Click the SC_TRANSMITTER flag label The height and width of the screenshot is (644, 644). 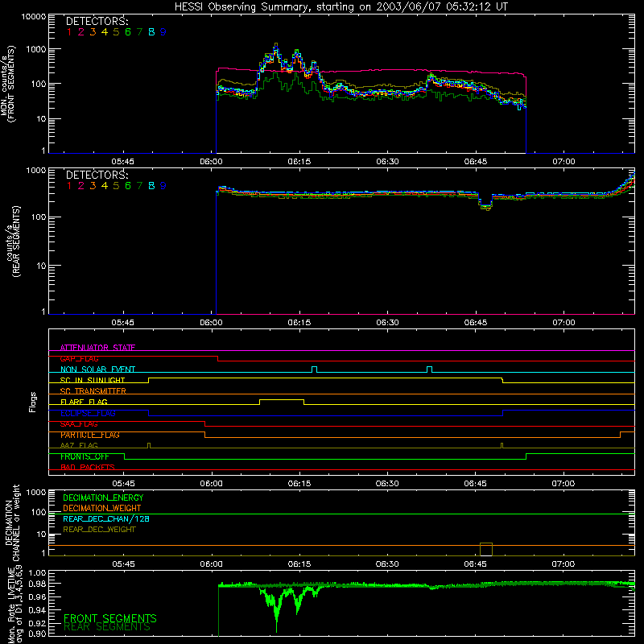click(93, 391)
